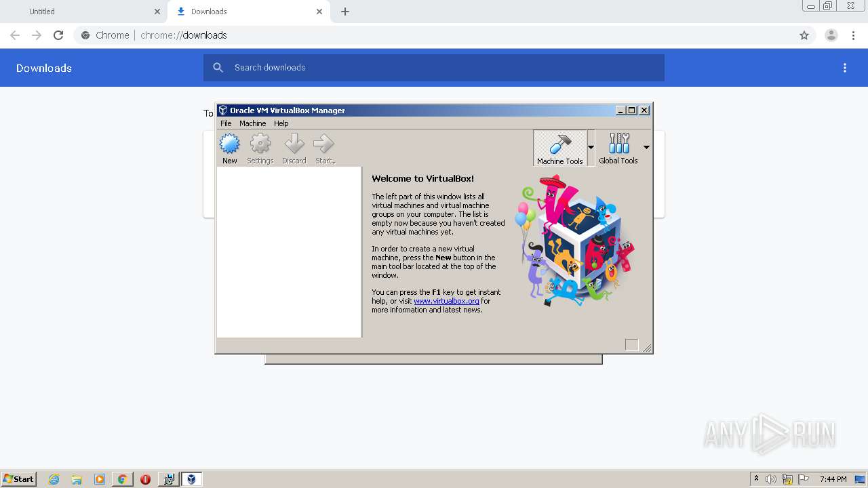Open Chrome's three-dot menu
868x488 pixels.
(x=854, y=35)
